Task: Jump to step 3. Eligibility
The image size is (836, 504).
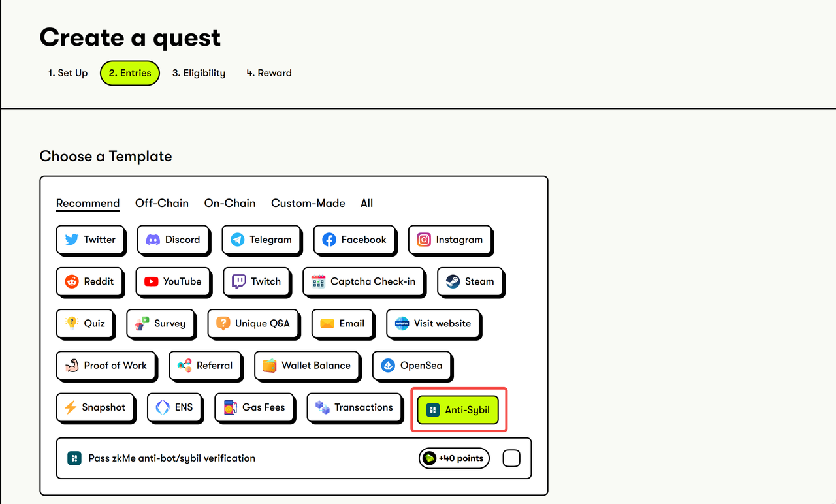Action: (x=199, y=73)
